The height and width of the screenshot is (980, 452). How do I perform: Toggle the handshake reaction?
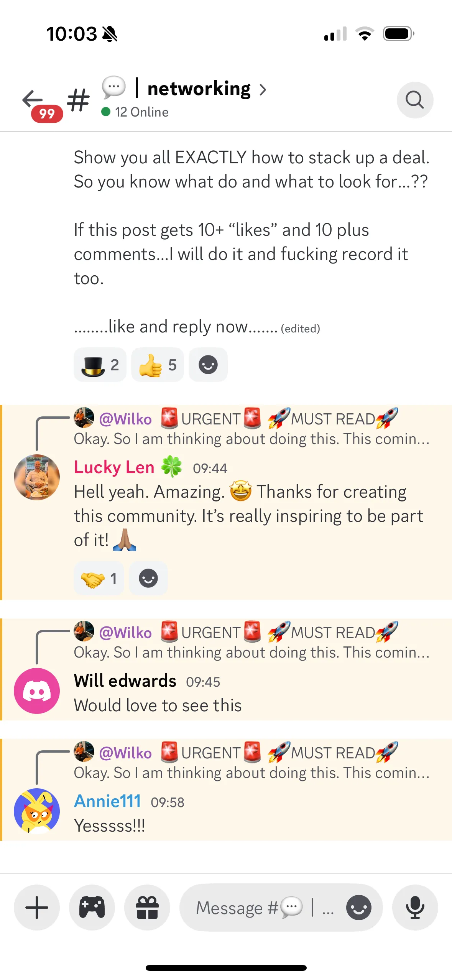tap(99, 578)
